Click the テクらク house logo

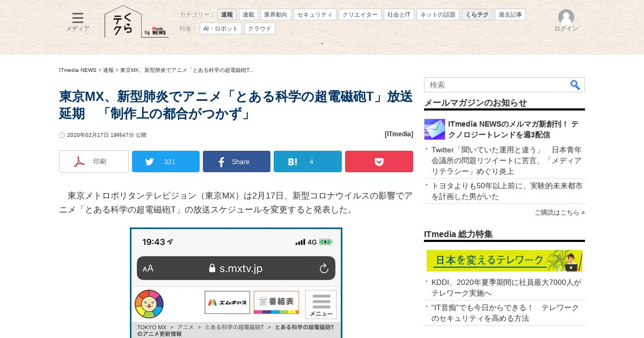click(123, 21)
